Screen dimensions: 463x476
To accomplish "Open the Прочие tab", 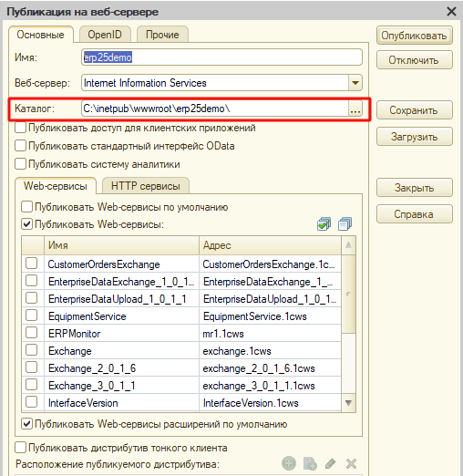I will 162,35.
